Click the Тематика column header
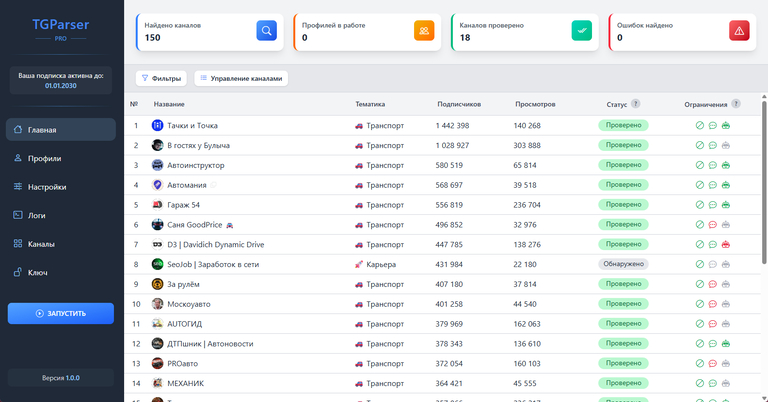 click(370, 104)
